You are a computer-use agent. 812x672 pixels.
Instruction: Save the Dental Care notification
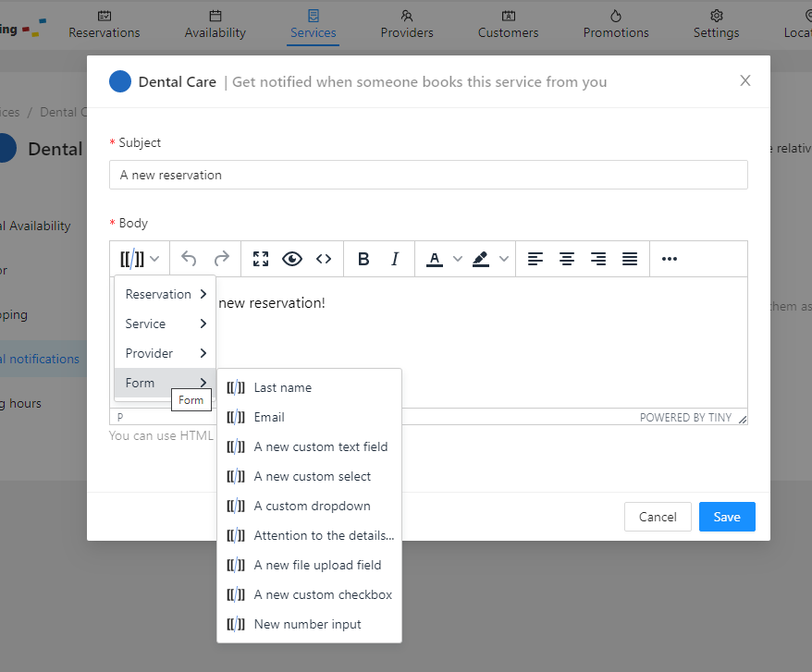(x=727, y=517)
